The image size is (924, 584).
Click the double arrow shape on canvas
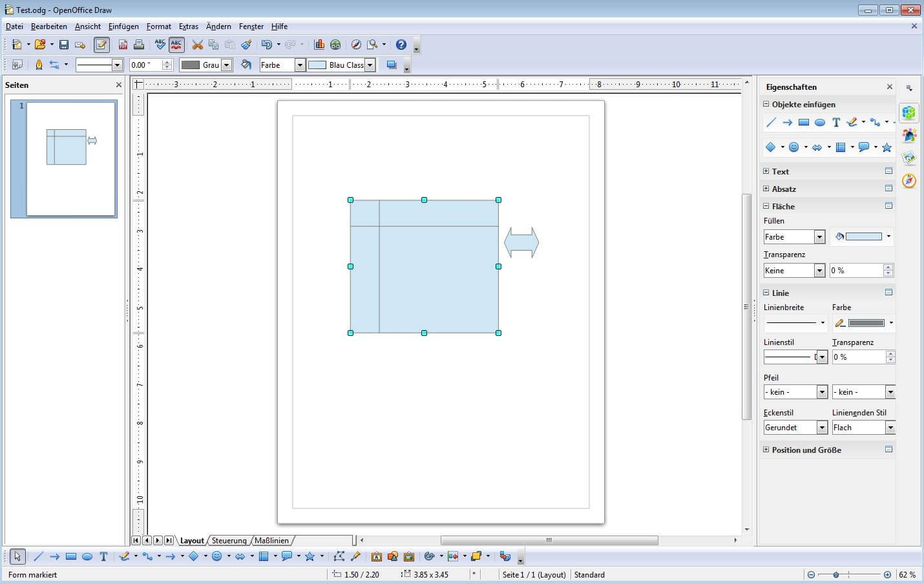click(x=521, y=243)
